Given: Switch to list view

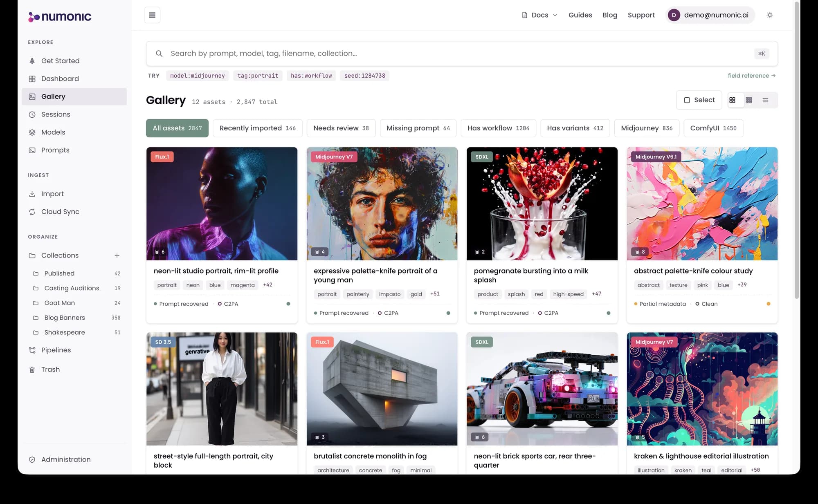Looking at the screenshot, I should pyautogui.click(x=765, y=100).
